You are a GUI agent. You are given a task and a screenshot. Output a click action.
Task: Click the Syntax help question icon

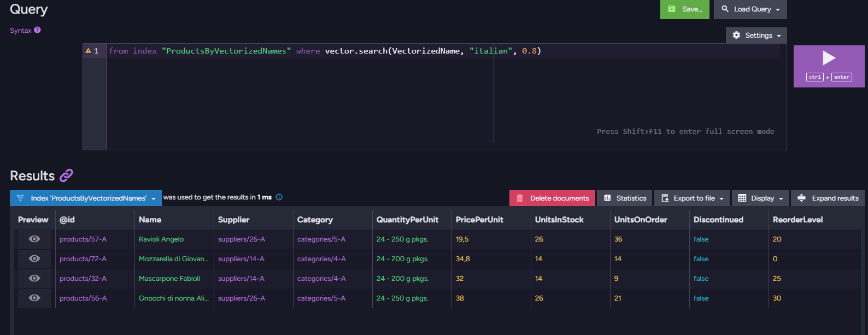click(37, 30)
